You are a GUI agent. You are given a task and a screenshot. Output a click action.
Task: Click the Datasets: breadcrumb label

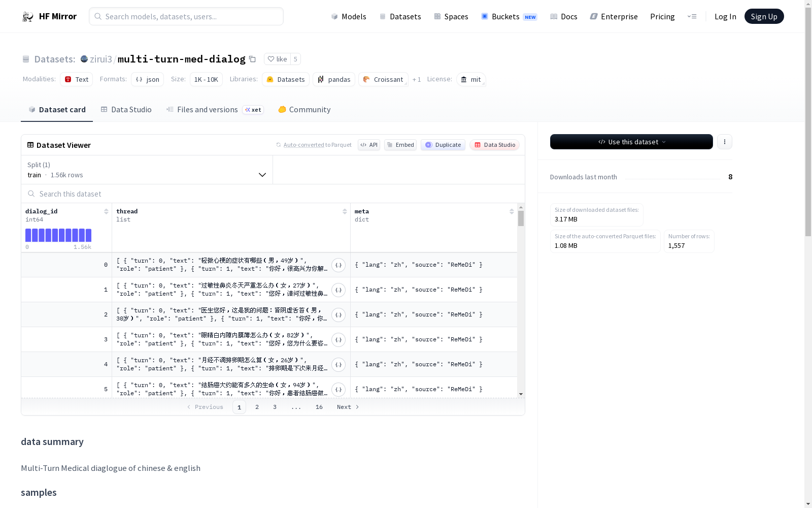55,59
